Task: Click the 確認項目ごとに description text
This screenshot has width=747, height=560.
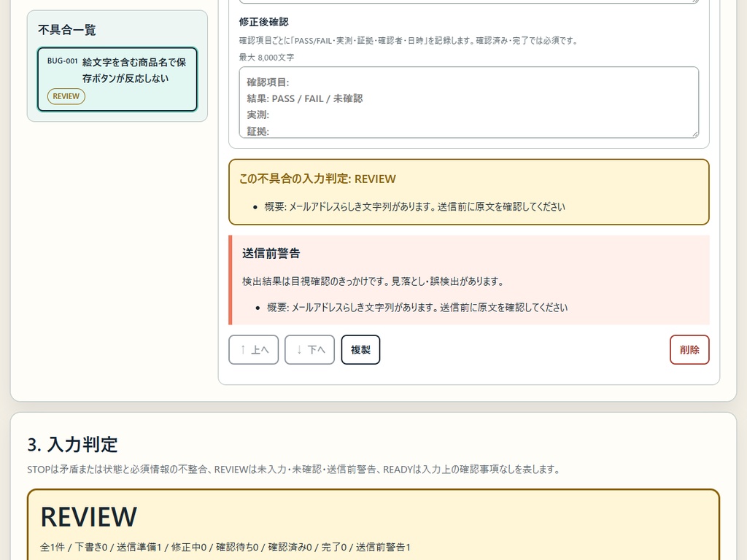Action: [409, 41]
